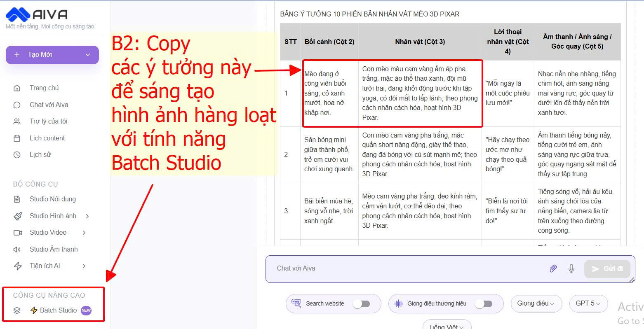The height and width of the screenshot is (329, 644).
Task: Click the Trang chủ home icon
Action: coord(17,88)
